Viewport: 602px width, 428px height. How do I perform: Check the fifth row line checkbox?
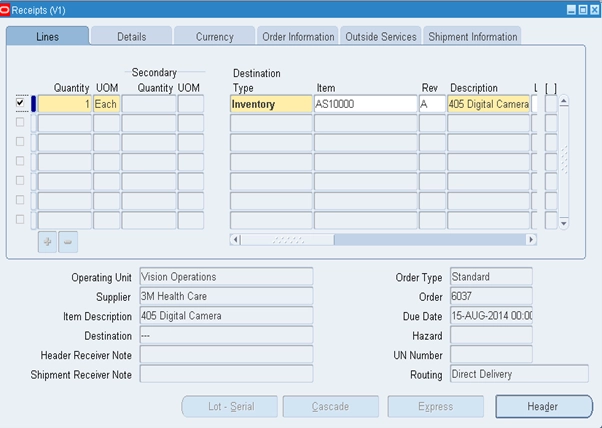(20, 180)
